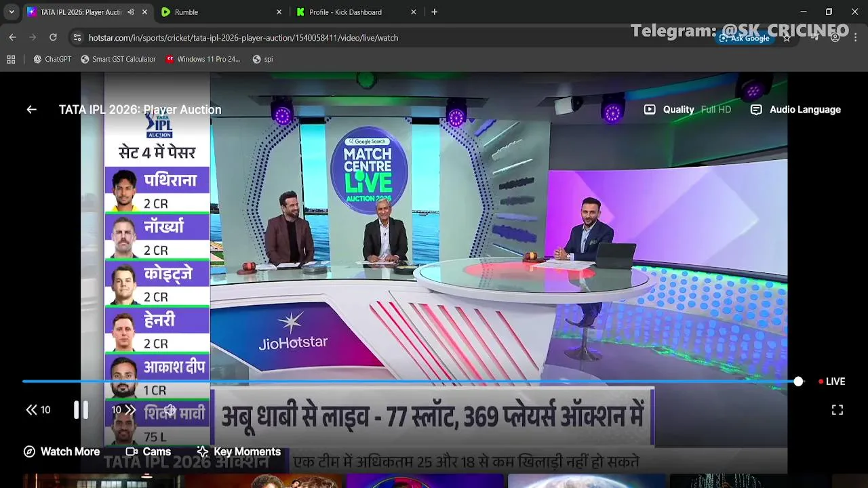Mute audio on the TATA IPL tab
This screenshot has width=868, height=488.
point(131,12)
